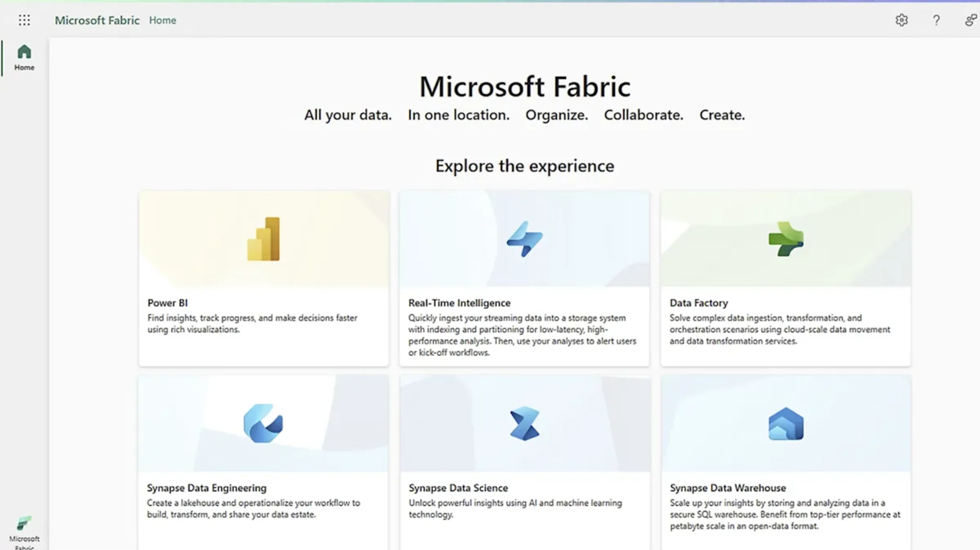The height and width of the screenshot is (550, 980).
Task: Select the Real-Time Intelligence lightning icon
Action: [x=525, y=239]
